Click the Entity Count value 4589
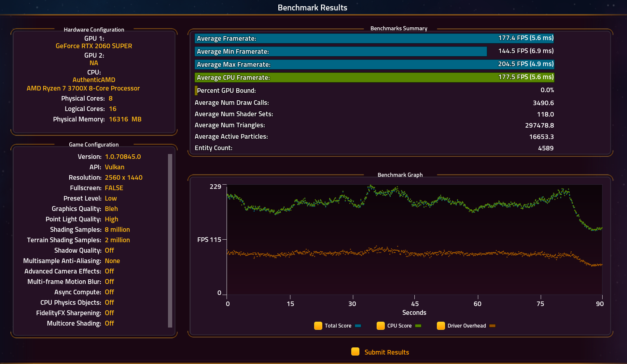The width and height of the screenshot is (627, 364). click(x=546, y=148)
